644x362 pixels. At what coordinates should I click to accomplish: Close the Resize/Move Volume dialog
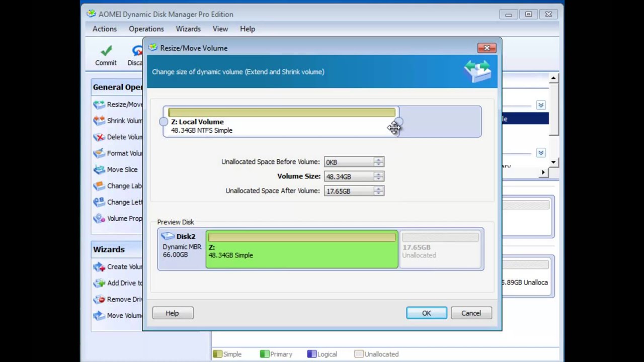(487, 48)
